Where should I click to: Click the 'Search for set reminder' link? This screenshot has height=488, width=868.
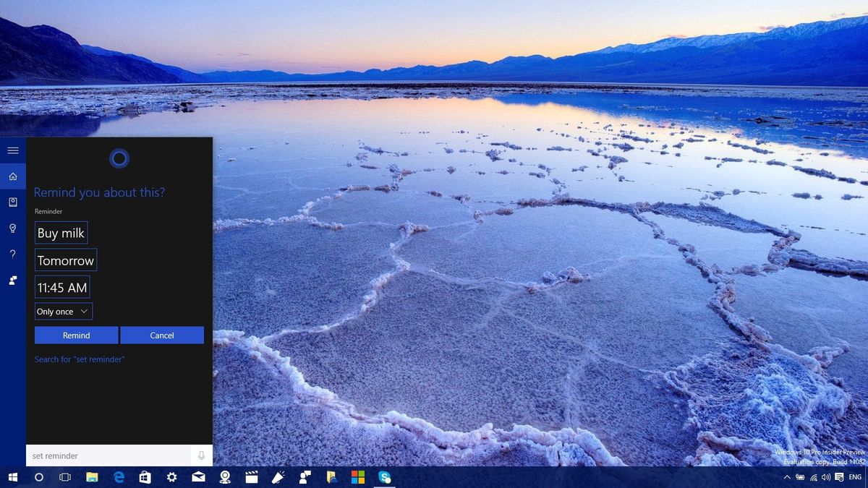pos(80,359)
